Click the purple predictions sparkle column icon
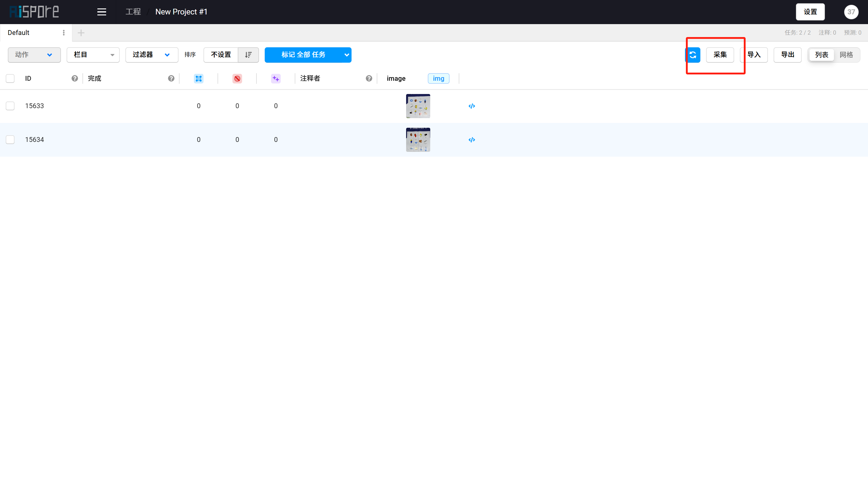The image size is (868, 489). pyautogui.click(x=276, y=78)
